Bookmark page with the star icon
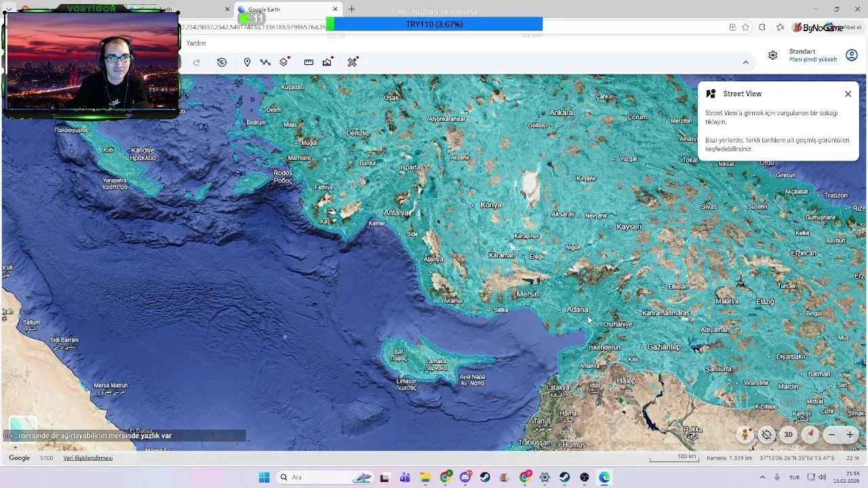The image size is (868, 488). tap(745, 27)
